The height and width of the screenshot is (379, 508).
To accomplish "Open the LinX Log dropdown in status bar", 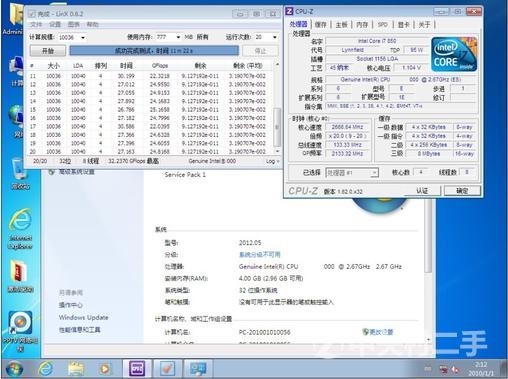I will (x=272, y=161).
